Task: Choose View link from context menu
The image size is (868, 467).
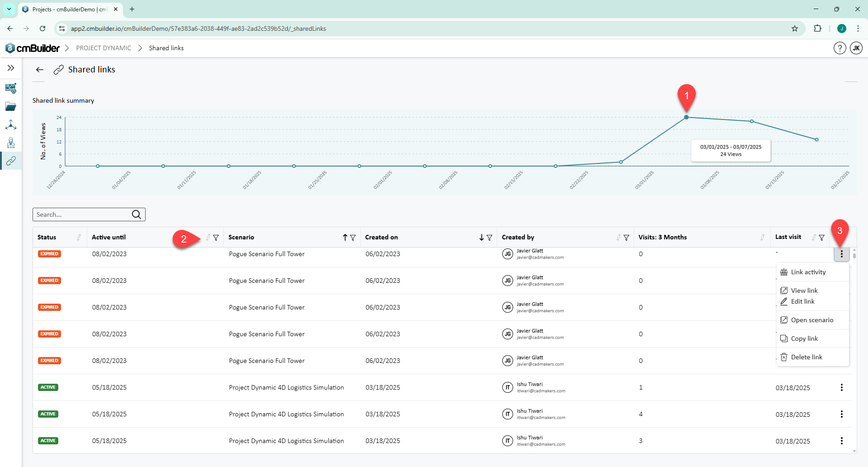Action: pyautogui.click(x=812, y=291)
